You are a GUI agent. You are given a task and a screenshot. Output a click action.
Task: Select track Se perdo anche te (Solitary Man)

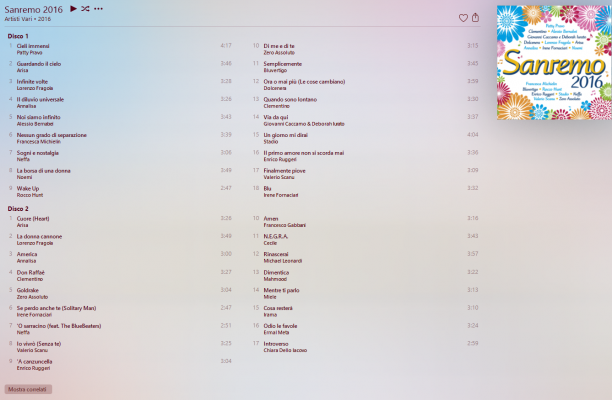pos(56,308)
